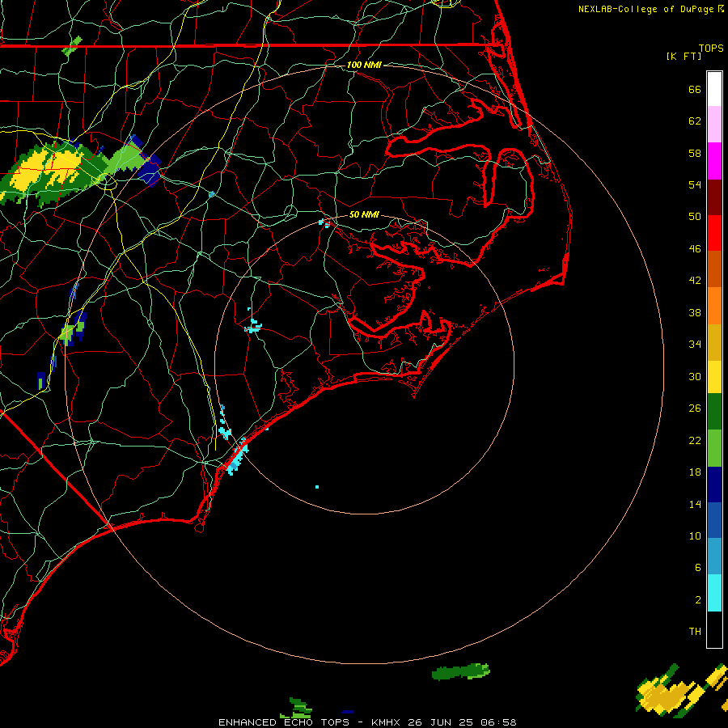The width and height of the screenshot is (728, 728).
Task: Click the 100 NMI range ring label
Action: click(x=364, y=65)
